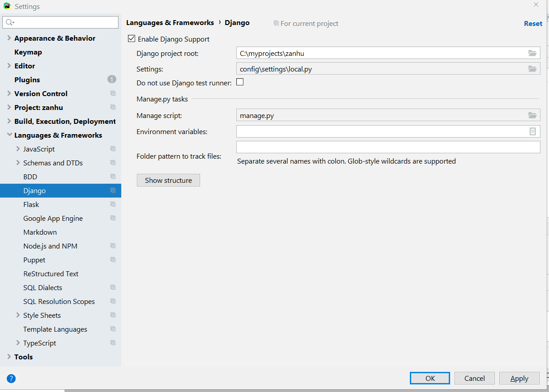Click the settings search field
Screen dimensions: 549x392
pyautogui.click(x=60, y=22)
